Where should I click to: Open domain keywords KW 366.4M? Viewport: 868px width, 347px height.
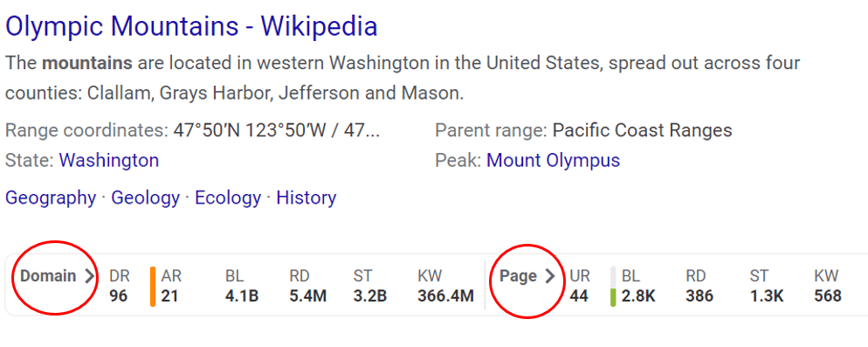pyautogui.click(x=445, y=286)
